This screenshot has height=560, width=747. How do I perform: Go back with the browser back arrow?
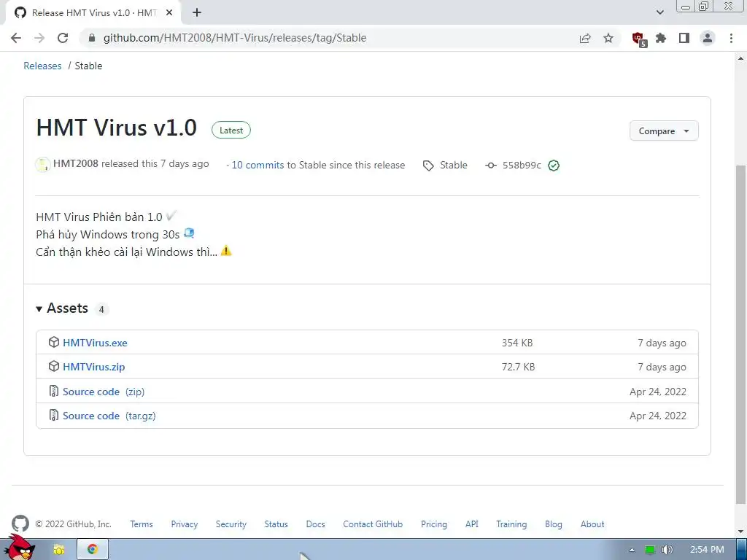(x=16, y=38)
